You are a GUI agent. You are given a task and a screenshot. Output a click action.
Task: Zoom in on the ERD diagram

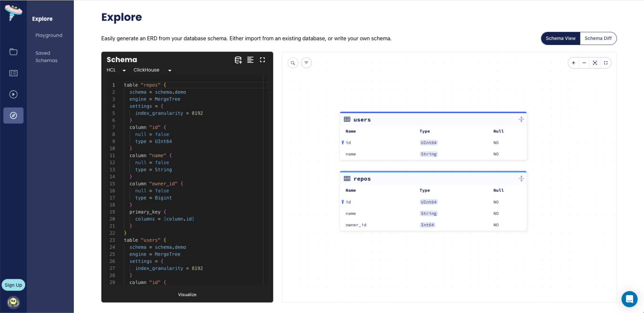point(573,63)
